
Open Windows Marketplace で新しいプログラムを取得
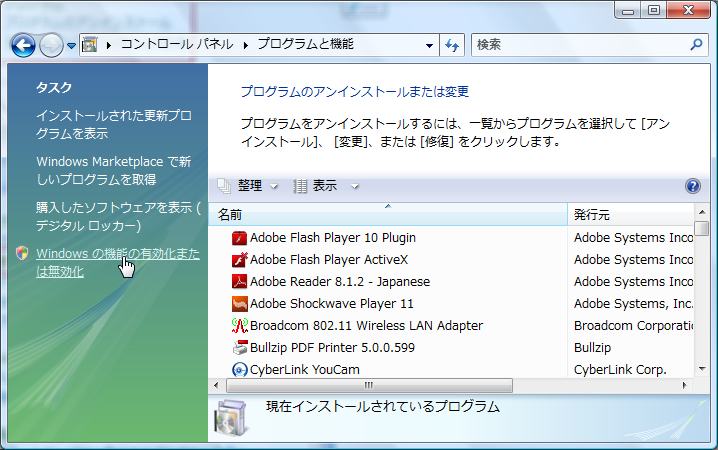coord(114,170)
